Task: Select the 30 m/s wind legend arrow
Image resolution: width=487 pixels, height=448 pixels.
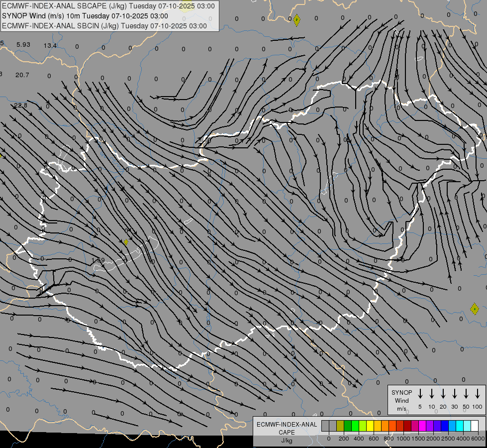Action: click(x=455, y=394)
